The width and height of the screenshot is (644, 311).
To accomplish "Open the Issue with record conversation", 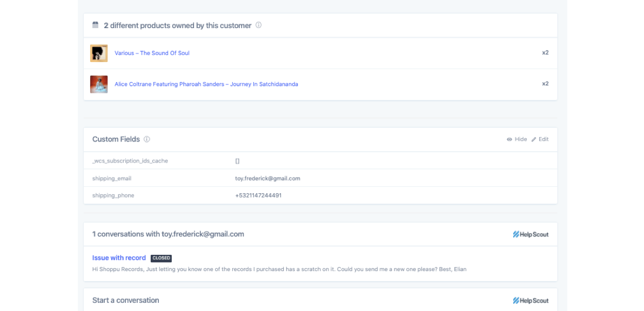I will click(119, 258).
